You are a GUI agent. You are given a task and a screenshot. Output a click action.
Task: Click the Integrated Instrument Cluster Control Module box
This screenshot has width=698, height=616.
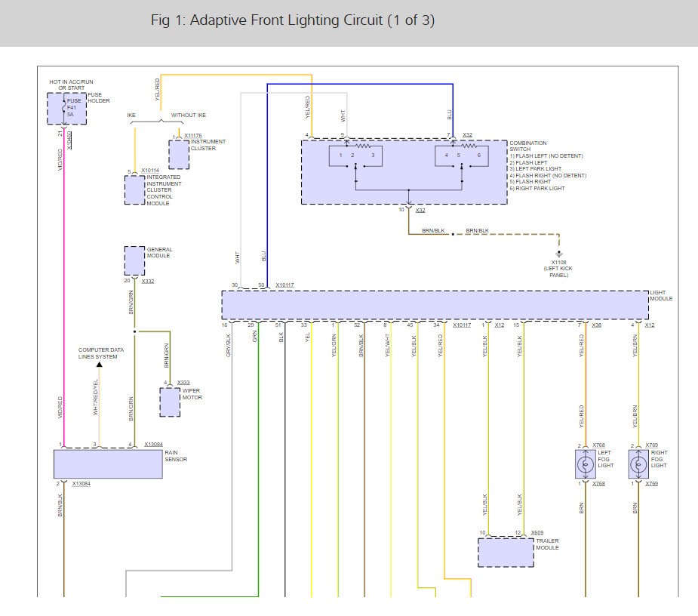coord(134,189)
